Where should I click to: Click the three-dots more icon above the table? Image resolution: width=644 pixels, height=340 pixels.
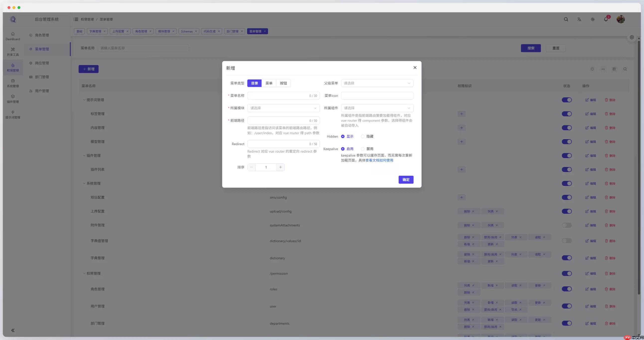pos(603,69)
